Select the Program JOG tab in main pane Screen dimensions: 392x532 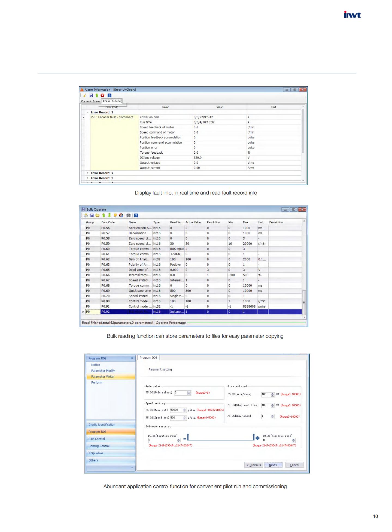click(x=148, y=358)
